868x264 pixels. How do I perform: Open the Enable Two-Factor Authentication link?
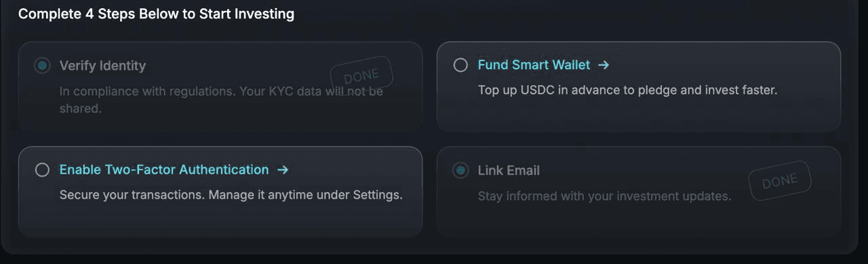(164, 170)
